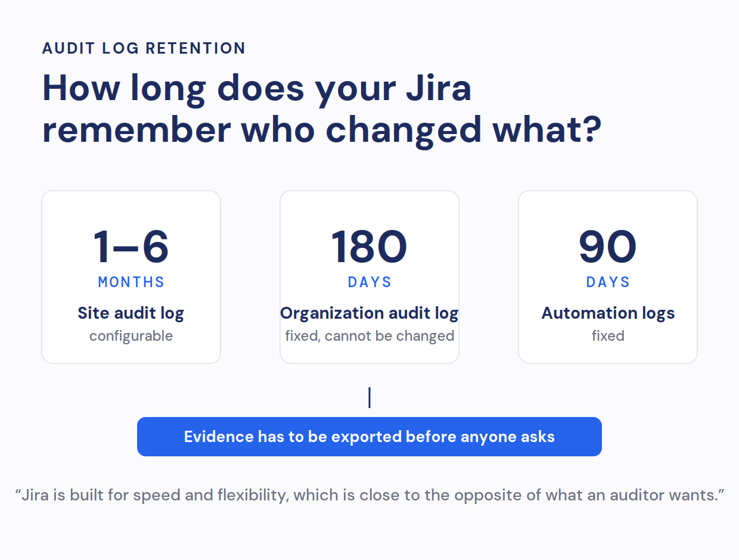This screenshot has height=560, width=739.
Task: Select the Automation logs card
Action: (x=608, y=277)
